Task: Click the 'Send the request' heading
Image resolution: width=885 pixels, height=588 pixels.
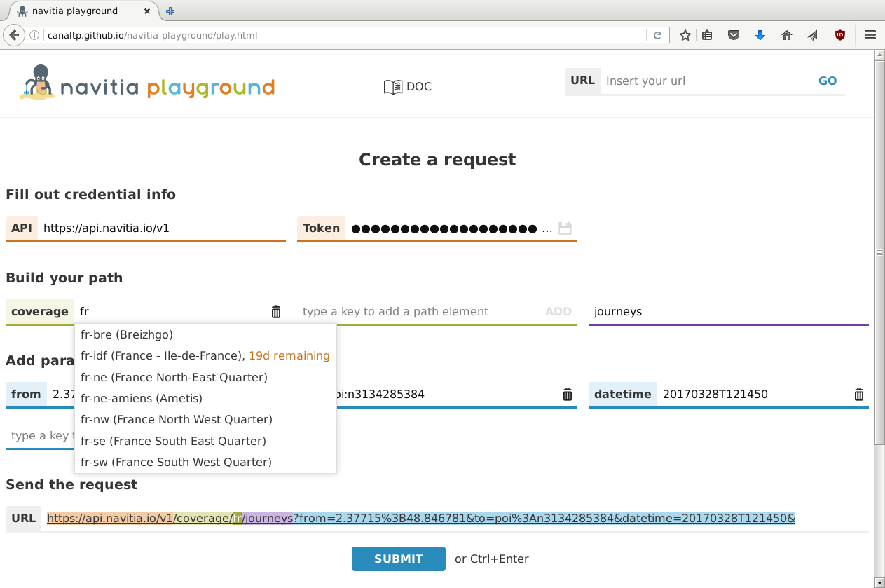Action: click(x=71, y=485)
